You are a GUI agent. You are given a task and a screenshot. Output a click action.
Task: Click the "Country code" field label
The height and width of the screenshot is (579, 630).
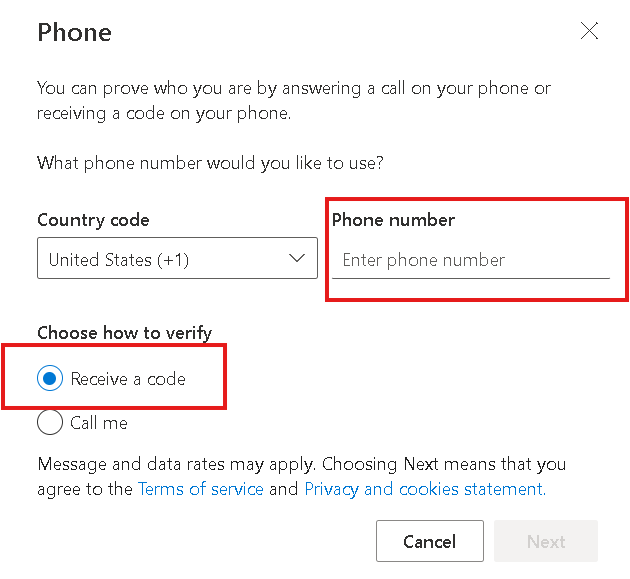[x=93, y=220]
